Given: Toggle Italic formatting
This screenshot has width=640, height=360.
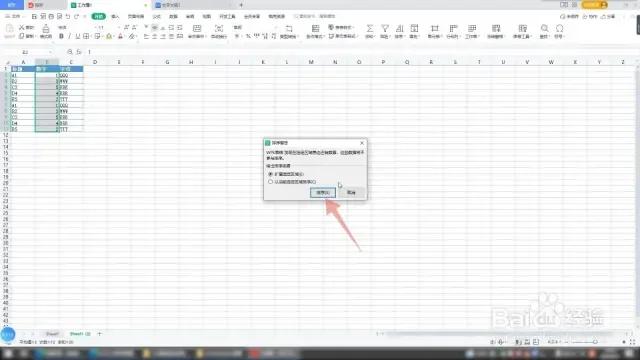Looking at the screenshot, I should coord(69,36).
